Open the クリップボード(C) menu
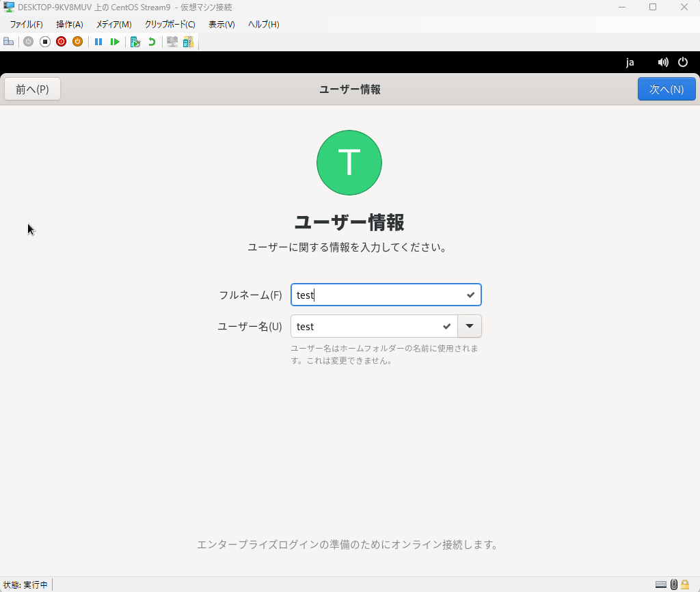700x592 pixels. coord(170,25)
